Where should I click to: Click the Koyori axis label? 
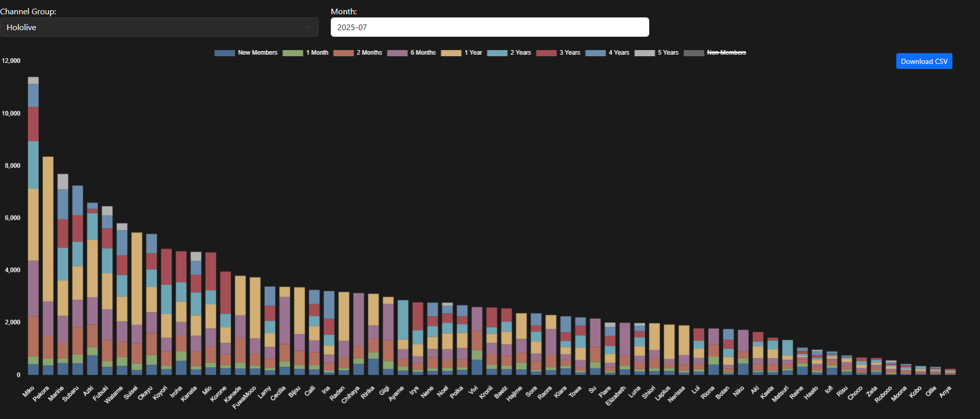(160, 393)
